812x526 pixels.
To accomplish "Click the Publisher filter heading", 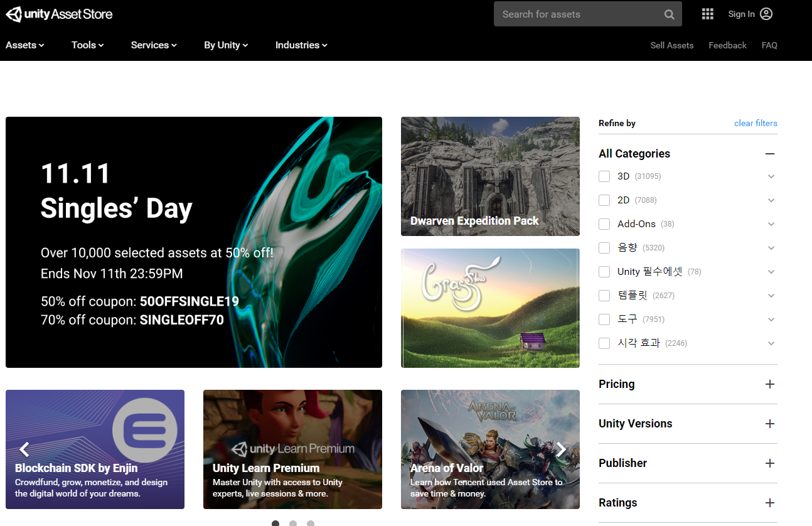I will pyautogui.click(x=622, y=463).
